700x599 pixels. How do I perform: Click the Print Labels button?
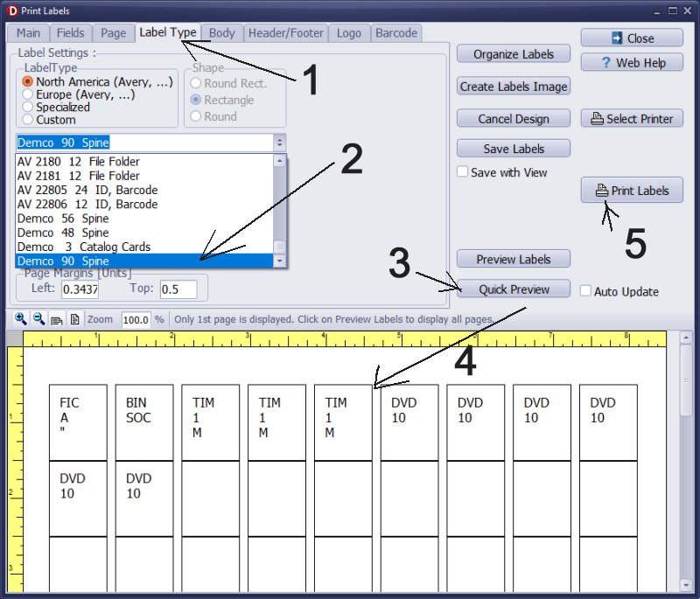pos(632,191)
